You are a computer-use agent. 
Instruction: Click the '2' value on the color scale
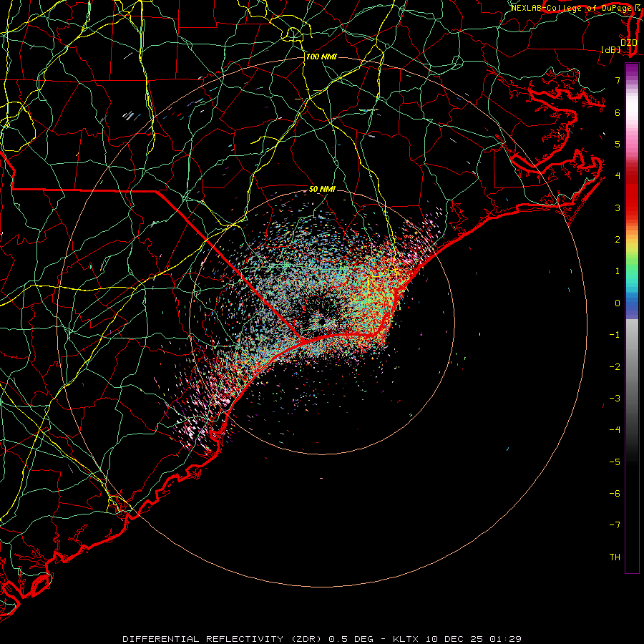coord(618,240)
